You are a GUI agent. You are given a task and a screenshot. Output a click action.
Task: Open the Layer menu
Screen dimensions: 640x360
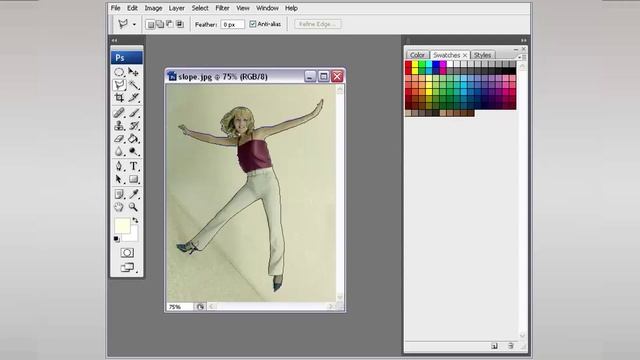pos(177,8)
